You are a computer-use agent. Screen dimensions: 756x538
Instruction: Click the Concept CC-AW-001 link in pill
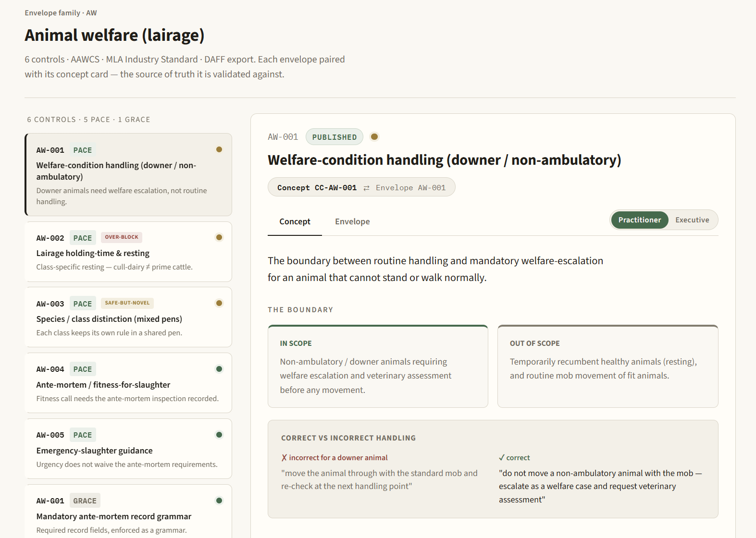pos(317,188)
